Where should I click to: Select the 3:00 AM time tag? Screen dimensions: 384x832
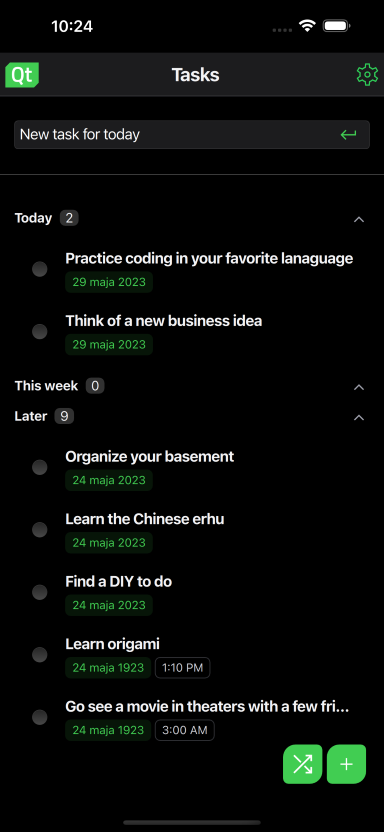(x=185, y=730)
